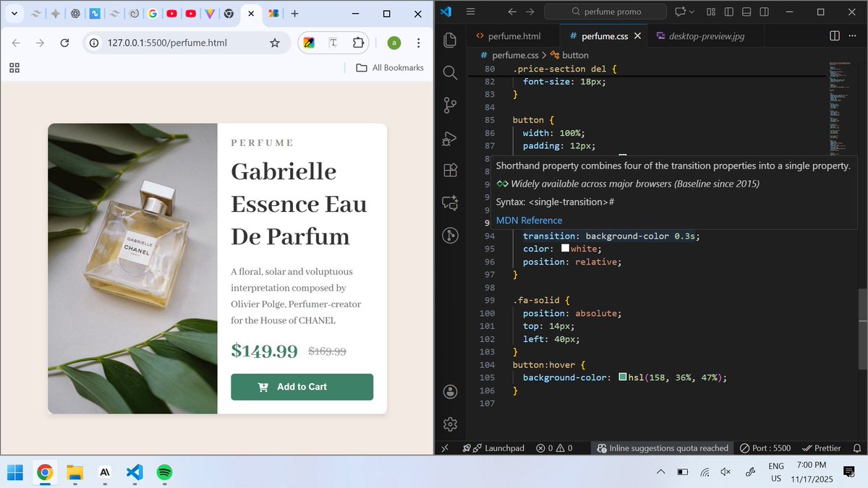
Task: Click the Chrome address bar URL
Action: (167, 43)
